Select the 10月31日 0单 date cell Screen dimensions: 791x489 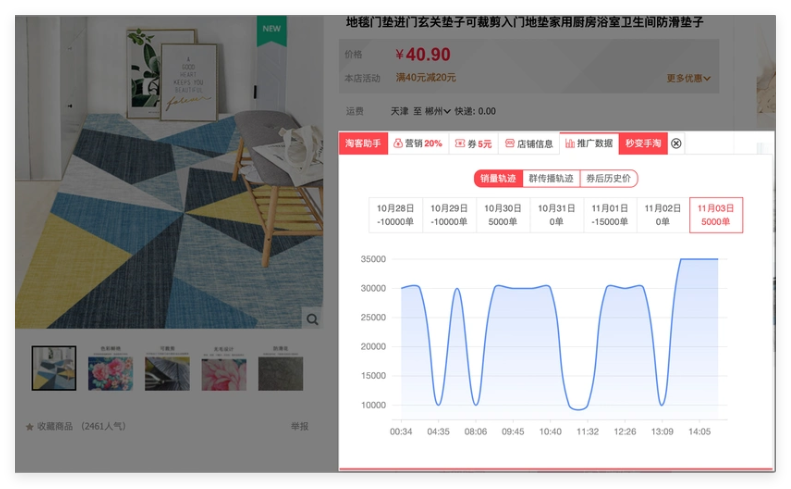pyautogui.click(x=556, y=215)
